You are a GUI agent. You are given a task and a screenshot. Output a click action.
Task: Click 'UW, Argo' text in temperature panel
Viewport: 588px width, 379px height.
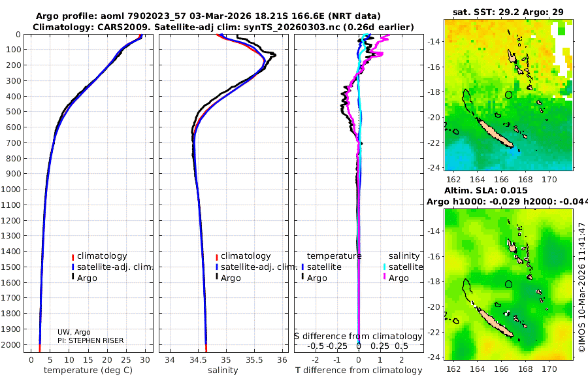coord(74,332)
